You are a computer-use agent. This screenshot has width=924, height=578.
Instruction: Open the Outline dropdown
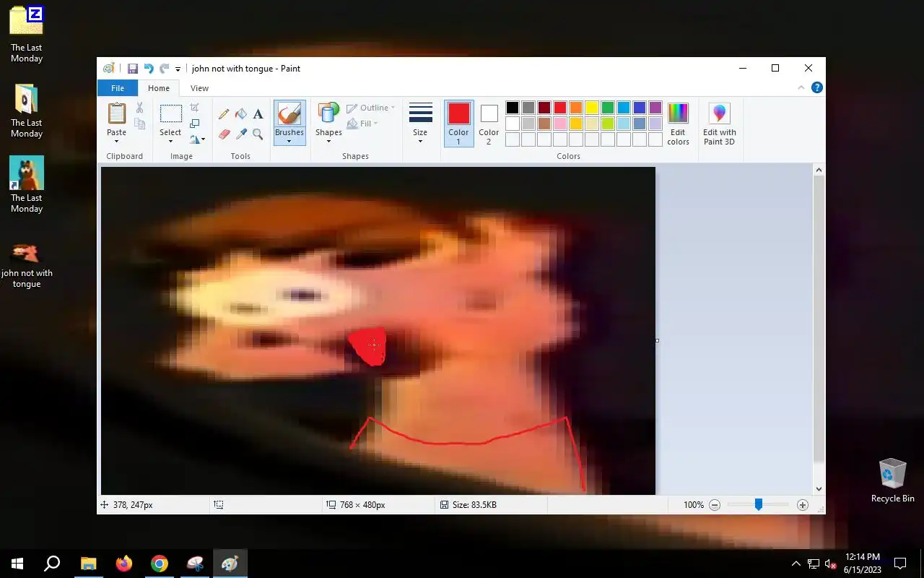370,108
